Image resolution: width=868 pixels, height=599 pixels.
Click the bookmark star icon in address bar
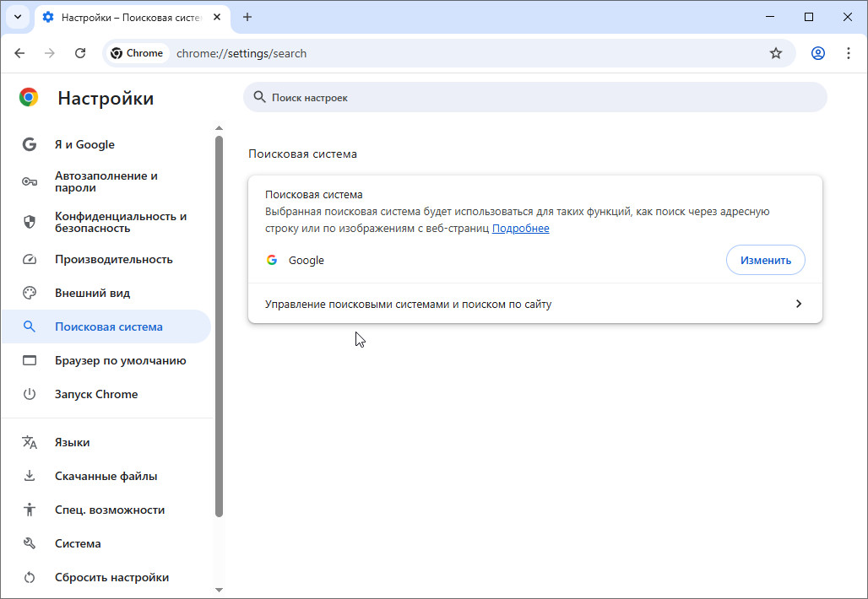[x=776, y=53]
